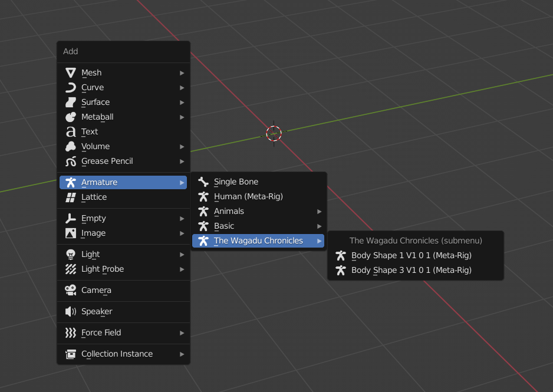Click the Body Shape 1 armature icon

341,256
